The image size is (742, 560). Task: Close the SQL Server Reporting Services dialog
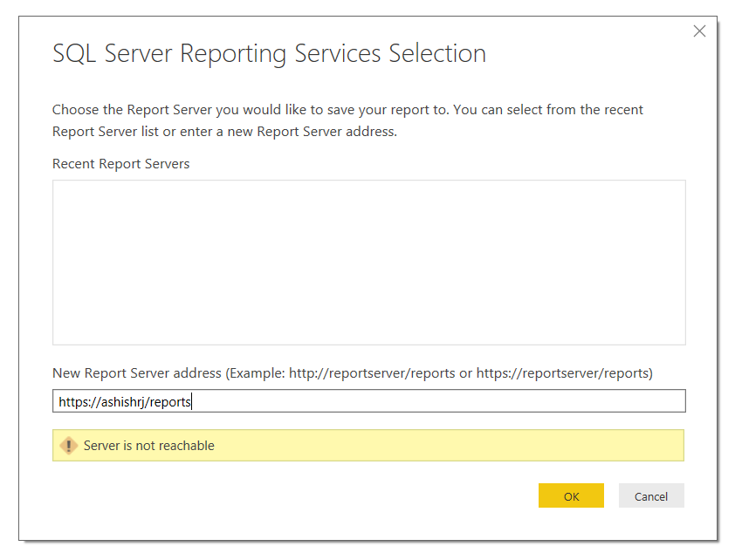click(699, 31)
